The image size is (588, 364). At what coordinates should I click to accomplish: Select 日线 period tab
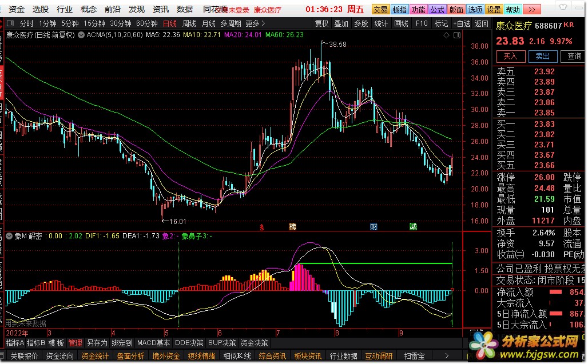click(x=170, y=23)
